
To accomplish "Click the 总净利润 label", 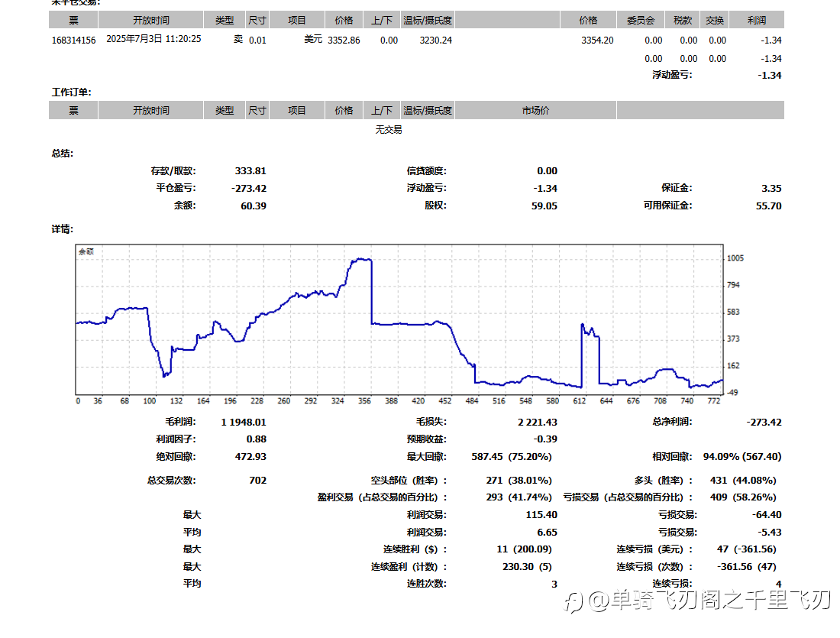I will coord(672,422).
